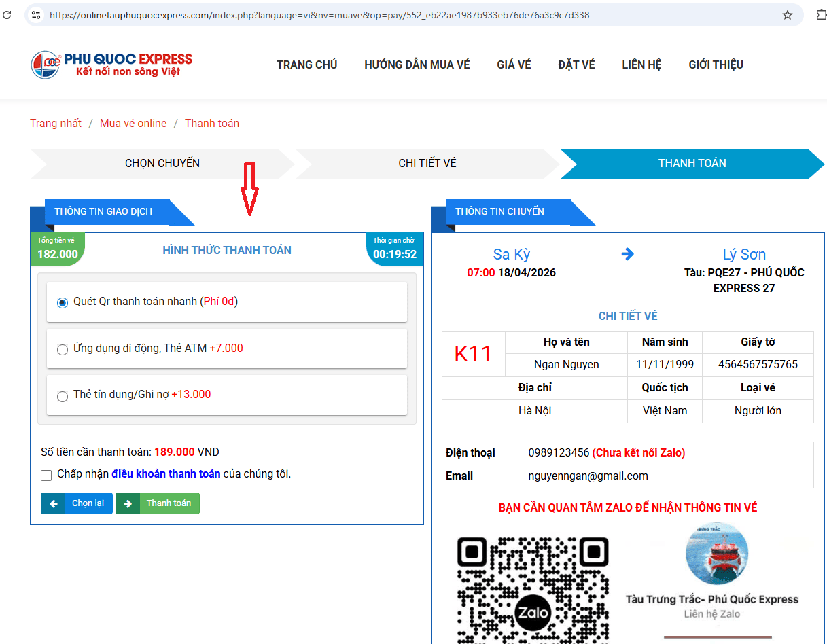The height and width of the screenshot is (644, 827).
Task: Select Ứng dụng di động, Thẻ ATM option
Action: click(63, 349)
